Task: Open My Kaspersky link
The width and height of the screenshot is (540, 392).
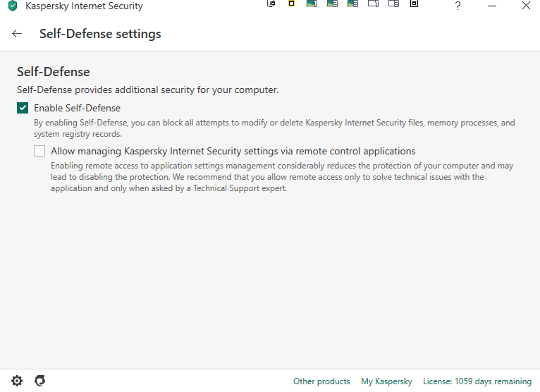Action: click(386, 381)
